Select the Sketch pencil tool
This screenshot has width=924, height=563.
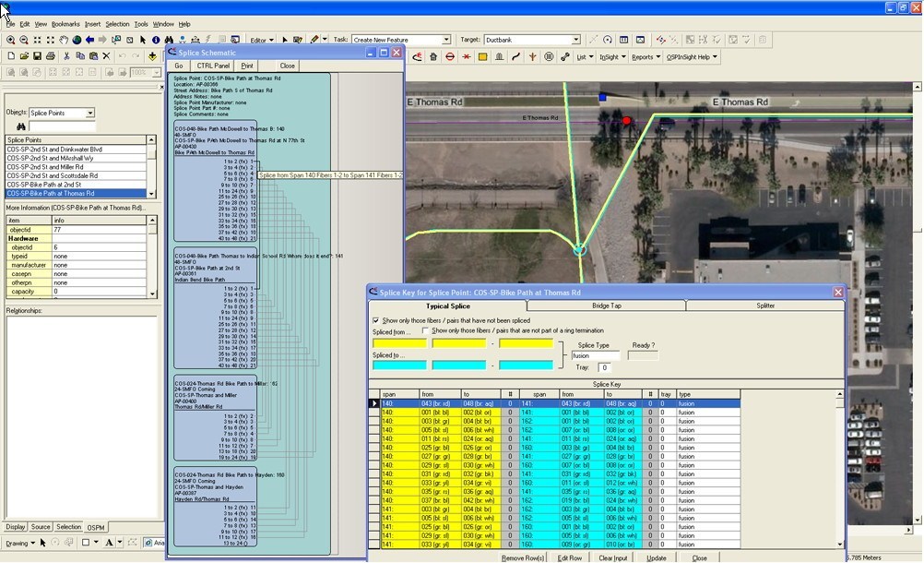coord(314,40)
